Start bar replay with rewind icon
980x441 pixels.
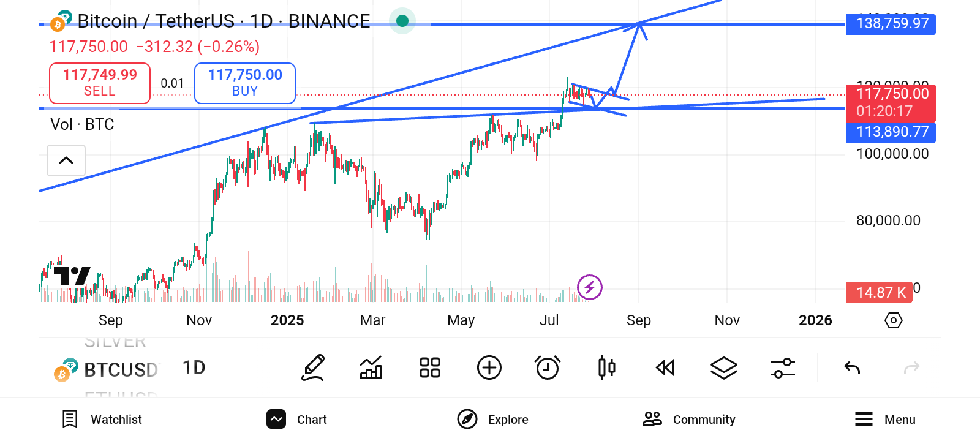[665, 367]
